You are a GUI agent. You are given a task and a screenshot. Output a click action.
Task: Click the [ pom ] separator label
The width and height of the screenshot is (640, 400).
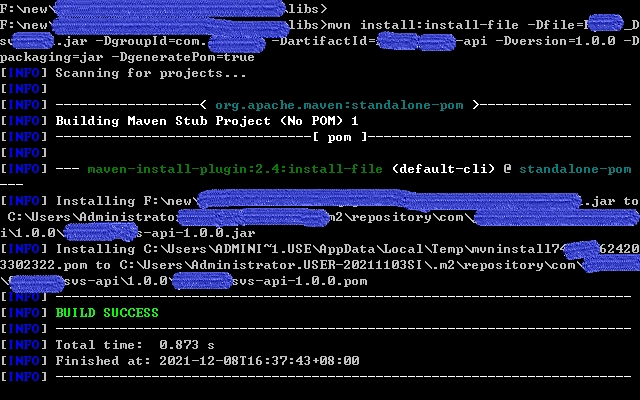point(339,137)
